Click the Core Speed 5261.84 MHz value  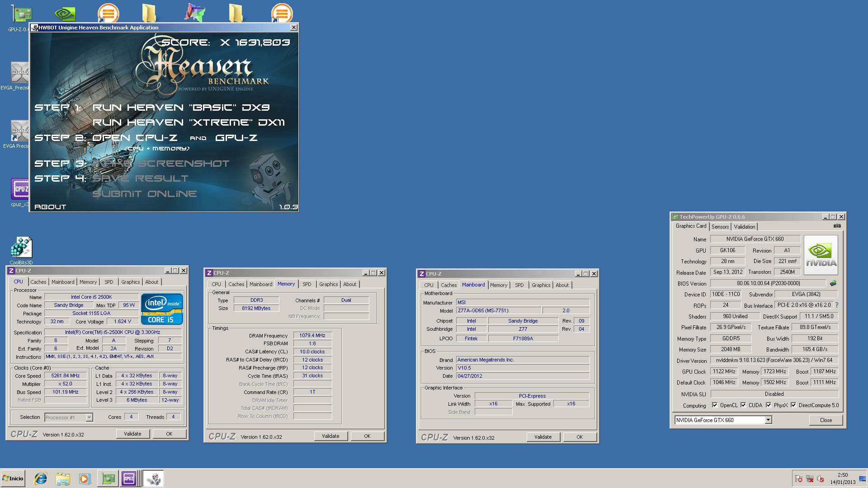(x=66, y=376)
